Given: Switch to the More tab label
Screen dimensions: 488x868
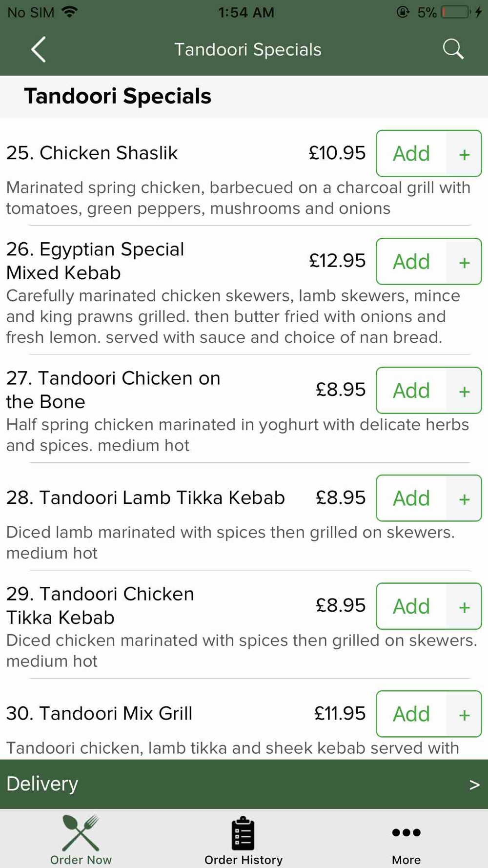Looking at the screenshot, I should click(406, 860).
